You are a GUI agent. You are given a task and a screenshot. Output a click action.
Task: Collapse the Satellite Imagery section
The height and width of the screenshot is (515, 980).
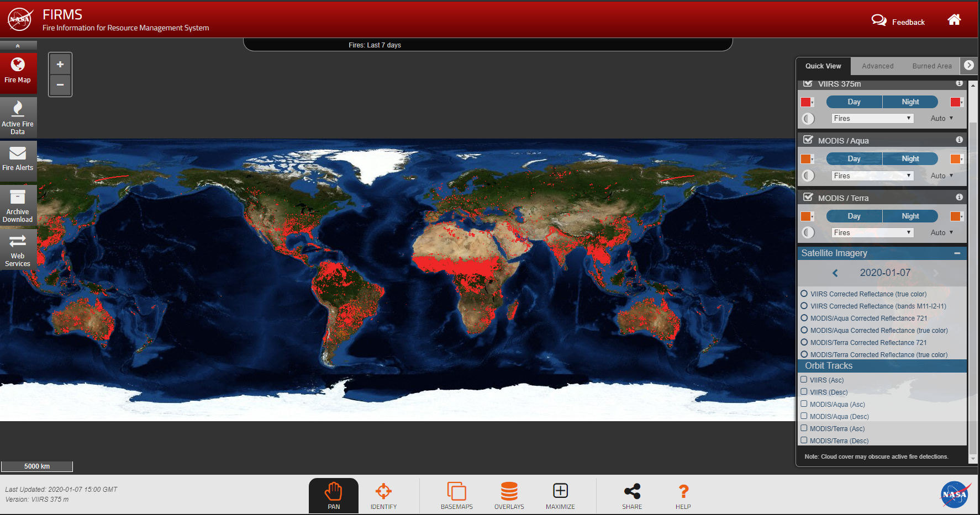[x=957, y=253]
